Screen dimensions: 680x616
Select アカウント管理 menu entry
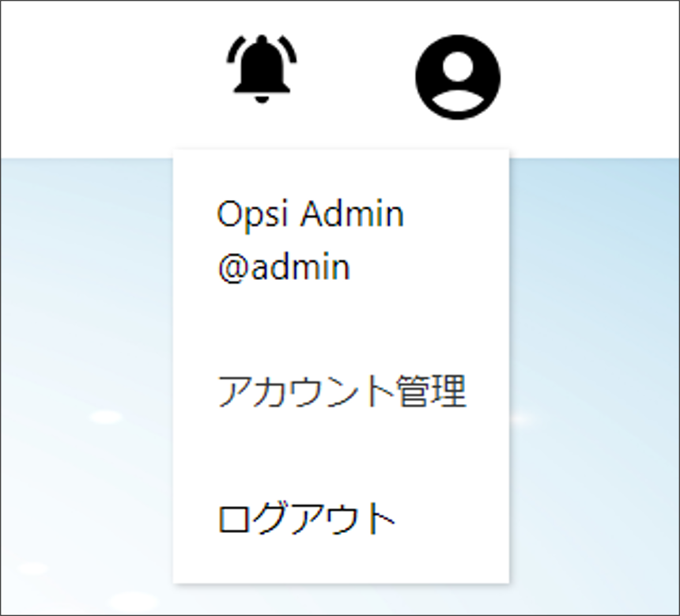tap(342, 391)
